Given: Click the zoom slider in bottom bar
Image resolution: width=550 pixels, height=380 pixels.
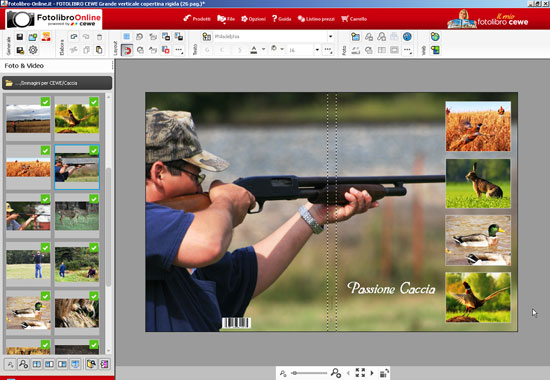Looking at the screenshot, I should point(309,373).
